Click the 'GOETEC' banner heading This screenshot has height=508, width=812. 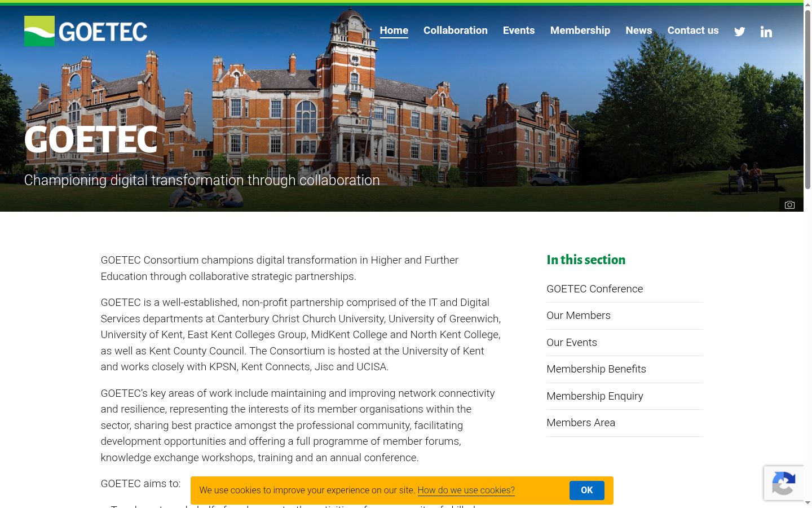(91, 139)
